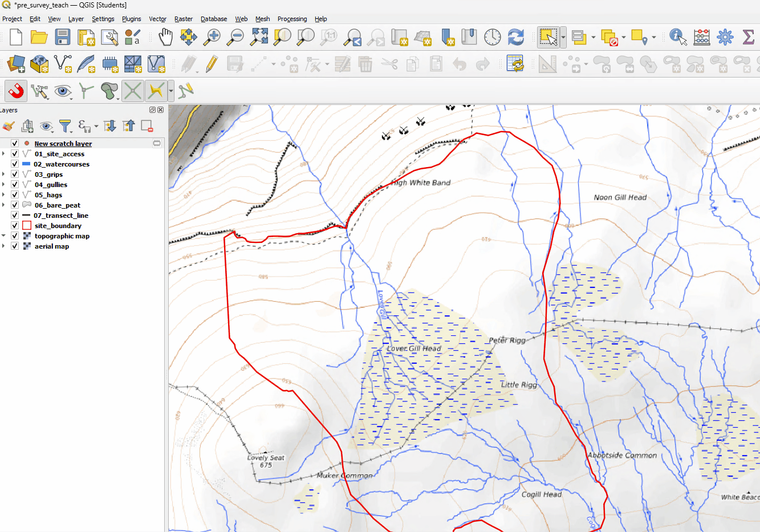Open the Field Calculator icon

pos(701,36)
